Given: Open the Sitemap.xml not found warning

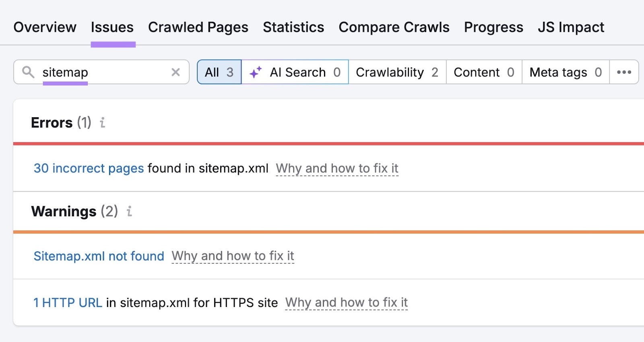Looking at the screenshot, I should [x=99, y=256].
